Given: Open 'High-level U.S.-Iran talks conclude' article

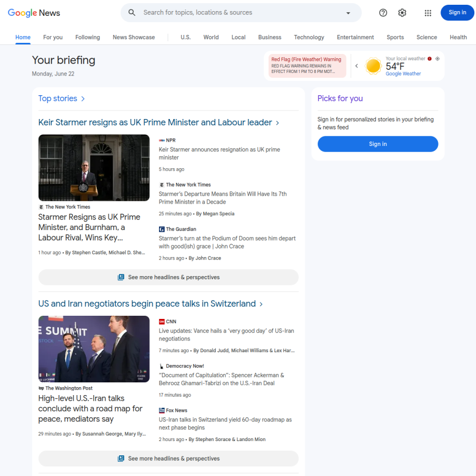Looking at the screenshot, I should point(90,409).
